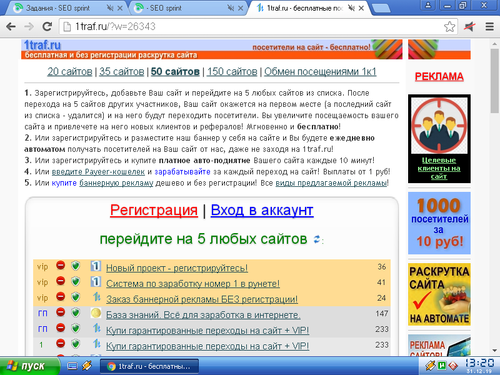Click favicon in 'Заказ баннерной рекламы' row
Image resolution: width=500 pixels, height=375 pixels.
(x=96, y=297)
